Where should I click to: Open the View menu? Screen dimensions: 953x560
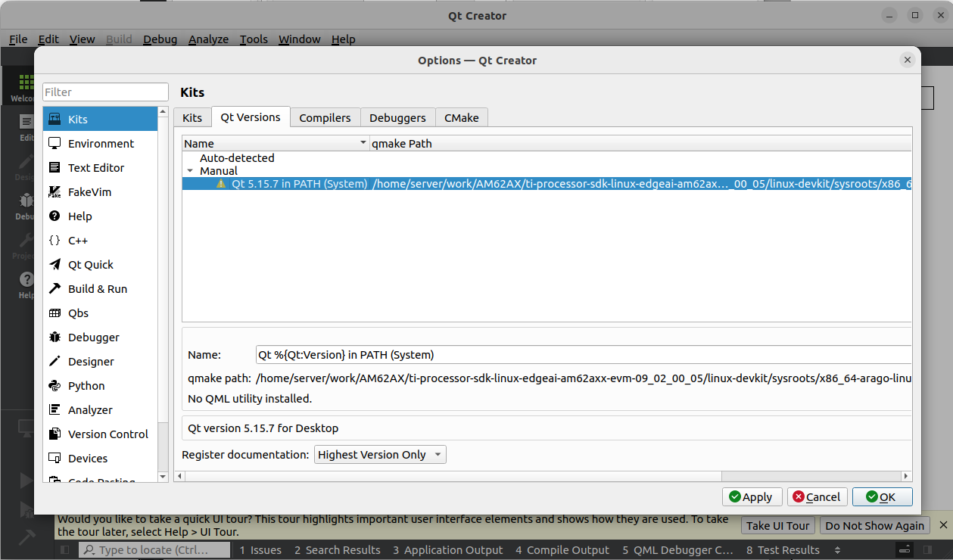point(83,39)
